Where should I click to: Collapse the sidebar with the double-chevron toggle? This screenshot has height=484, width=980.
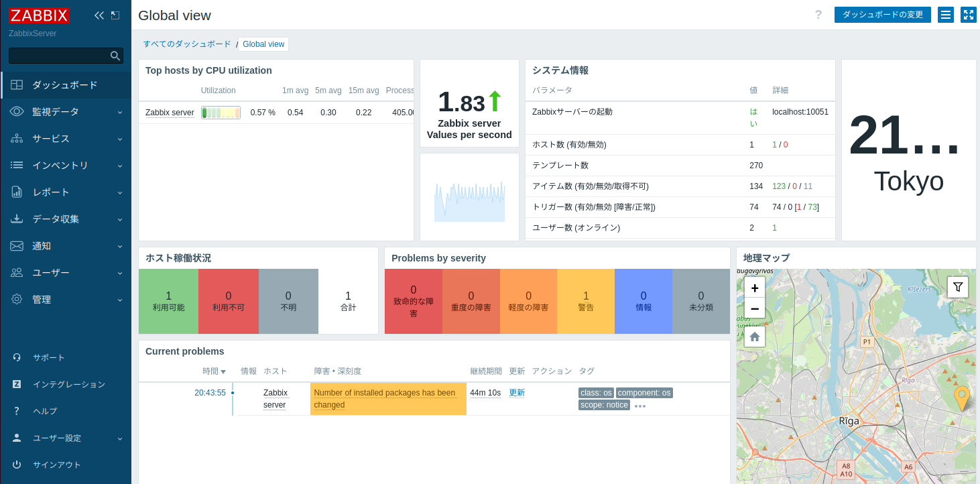point(99,15)
